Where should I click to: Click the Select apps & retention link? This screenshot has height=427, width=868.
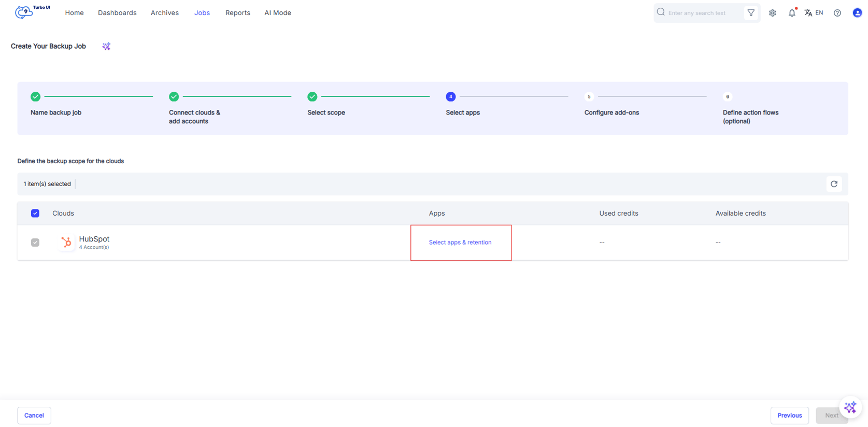pyautogui.click(x=460, y=243)
